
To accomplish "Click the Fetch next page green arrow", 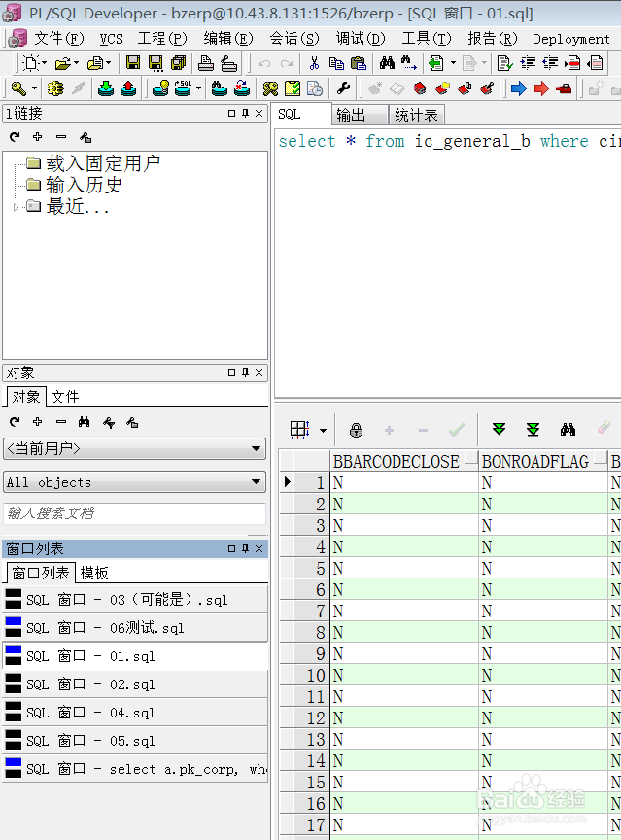I will (499, 429).
